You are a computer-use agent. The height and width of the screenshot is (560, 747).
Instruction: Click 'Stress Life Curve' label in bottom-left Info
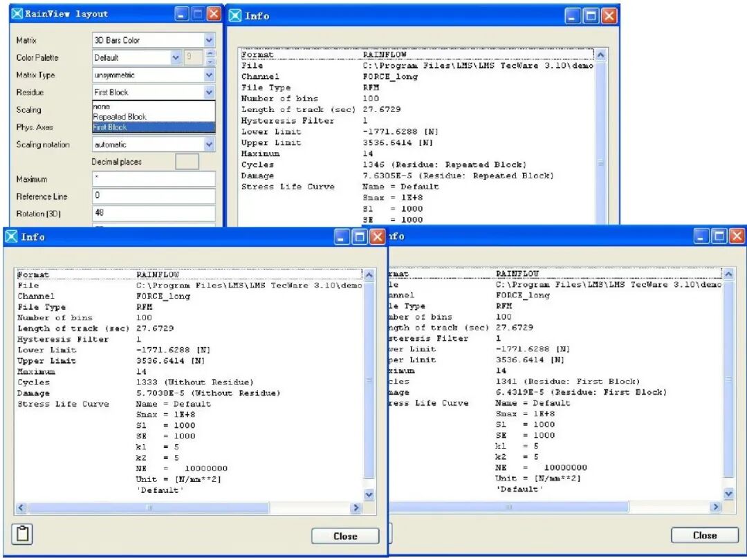[64, 404]
